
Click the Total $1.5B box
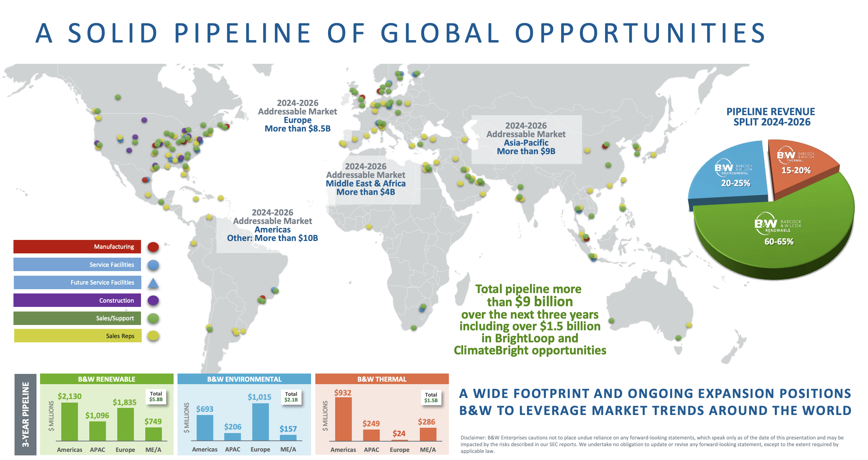(431, 397)
